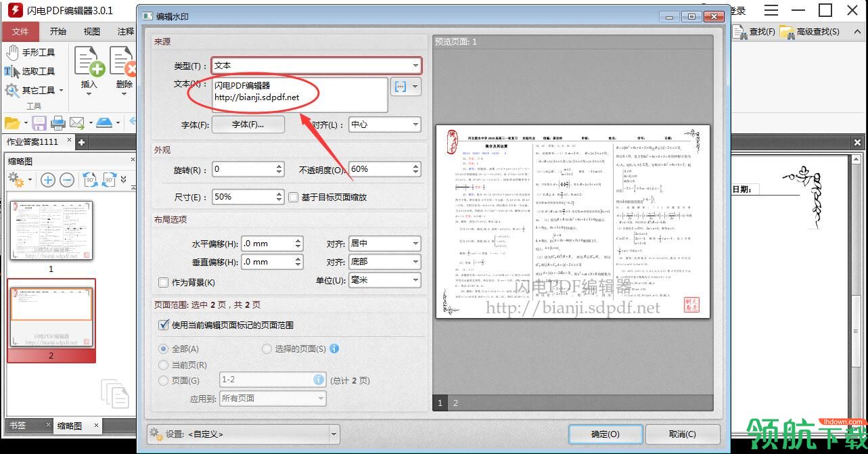Uncheck 使用当前编辑页面标记的页面范围
The width and height of the screenshot is (868, 454).
coord(163,325)
